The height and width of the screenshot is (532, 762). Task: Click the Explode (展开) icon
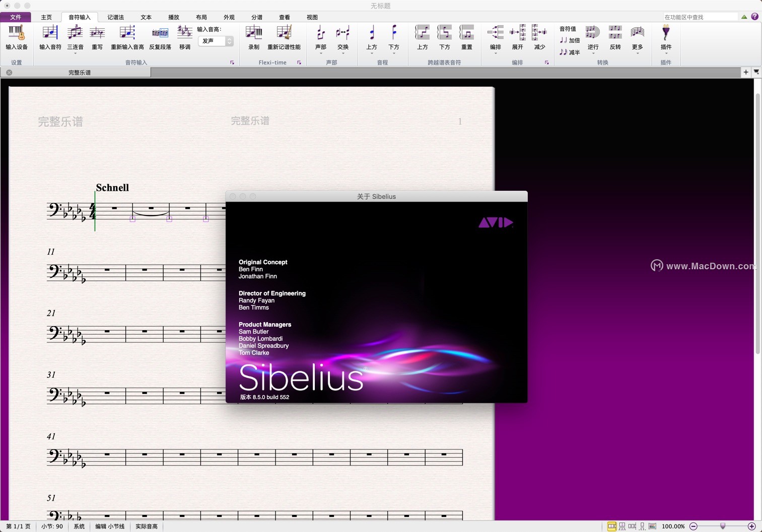[518, 37]
